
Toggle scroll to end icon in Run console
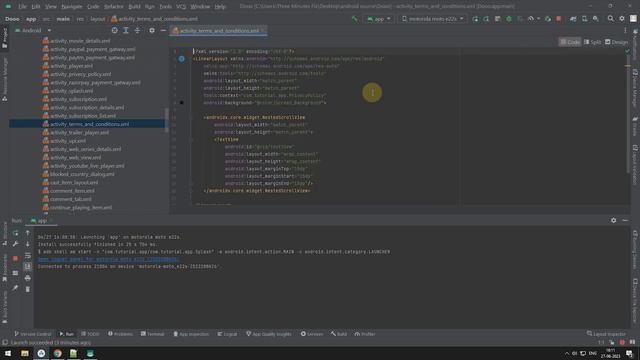tap(27, 267)
